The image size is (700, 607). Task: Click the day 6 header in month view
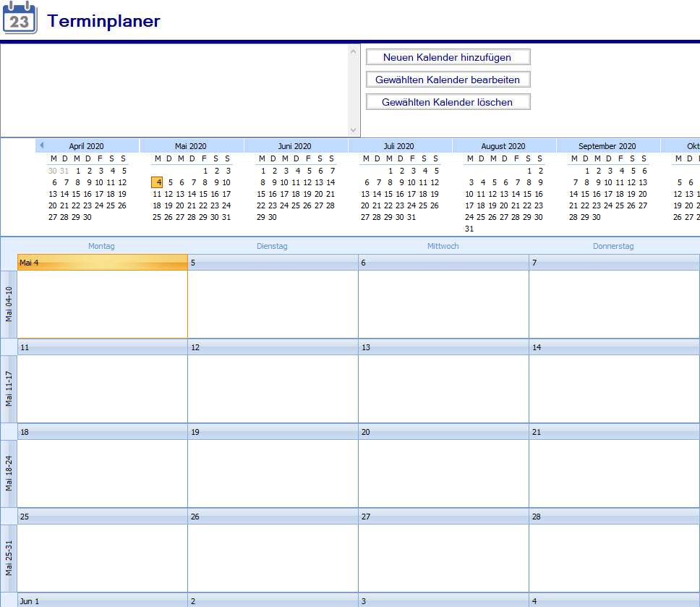443,263
